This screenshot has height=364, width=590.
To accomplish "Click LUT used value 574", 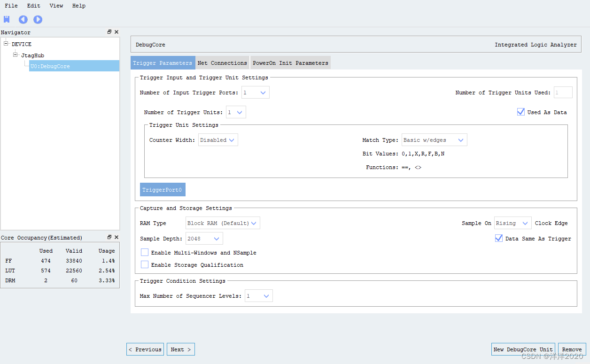I will pyautogui.click(x=46, y=271).
